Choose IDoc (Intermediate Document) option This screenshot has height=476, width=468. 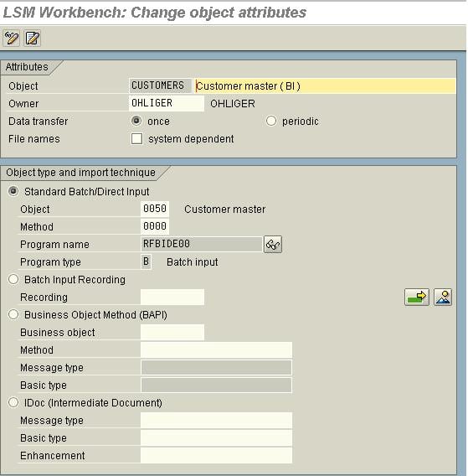[13, 402]
